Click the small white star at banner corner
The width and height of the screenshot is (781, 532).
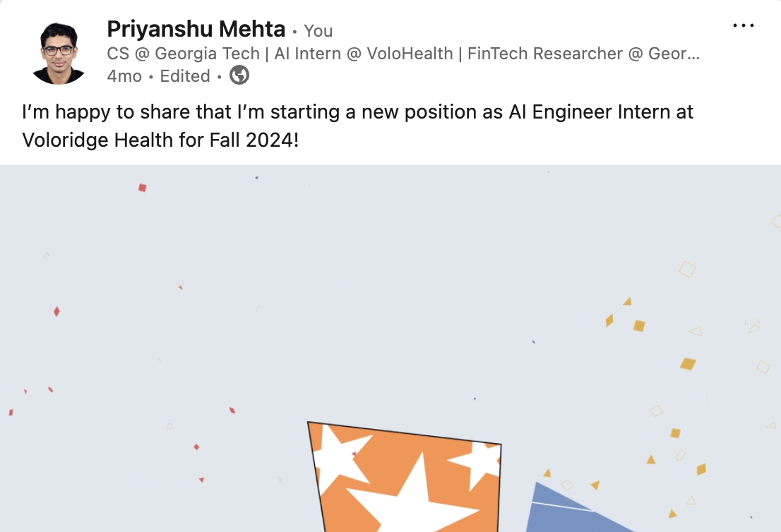point(477,463)
